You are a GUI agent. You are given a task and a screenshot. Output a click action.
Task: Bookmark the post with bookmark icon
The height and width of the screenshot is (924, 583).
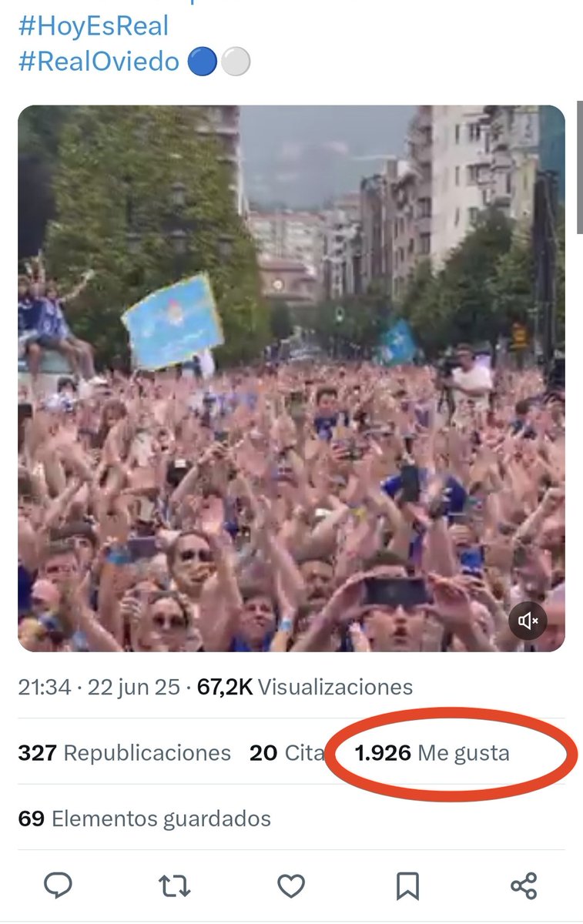coord(407,887)
